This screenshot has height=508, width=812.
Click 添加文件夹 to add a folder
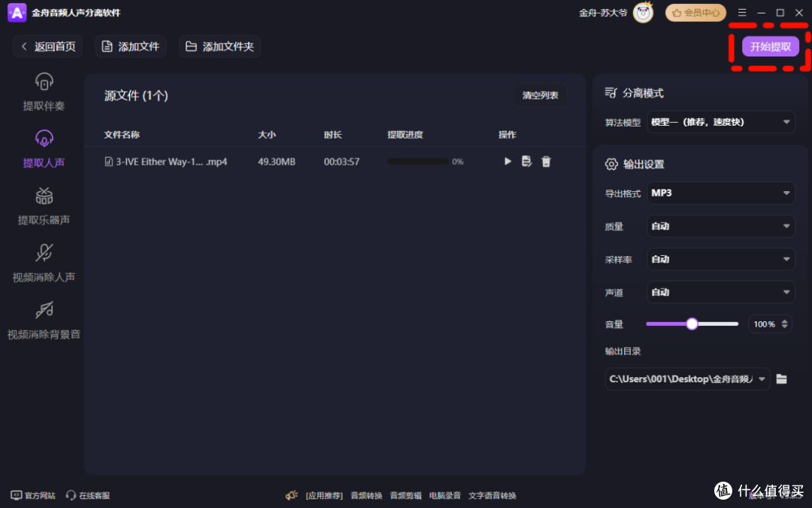click(220, 47)
